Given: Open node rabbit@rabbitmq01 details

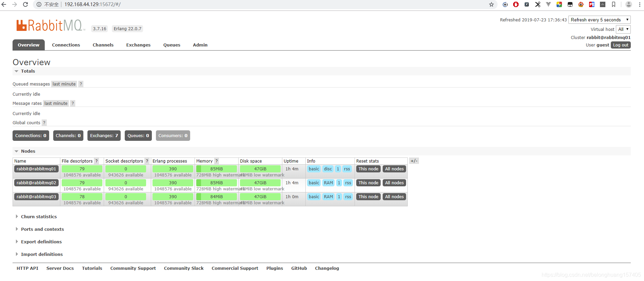Looking at the screenshot, I should click(x=36, y=169).
